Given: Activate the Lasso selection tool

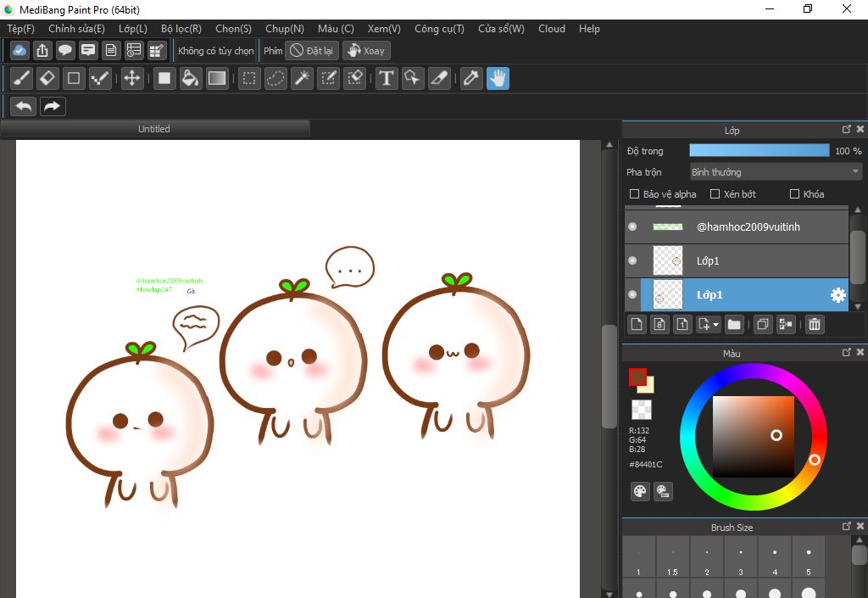Looking at the screenshot, I should coord(275,78).
